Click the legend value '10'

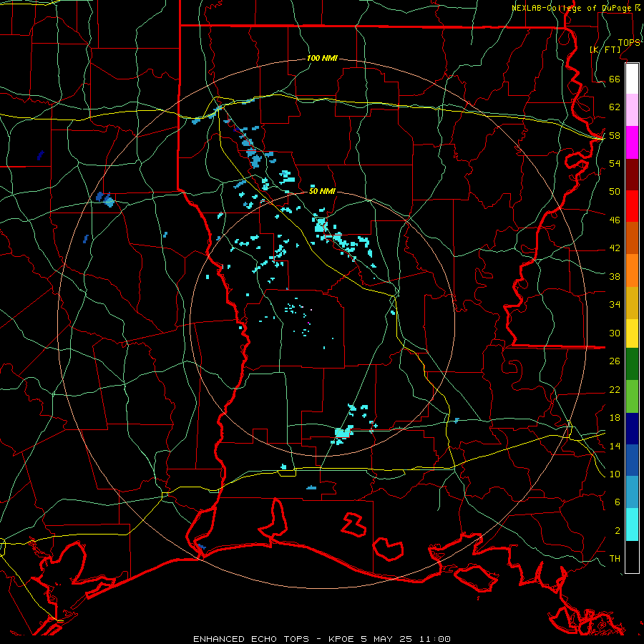(615, 474)
